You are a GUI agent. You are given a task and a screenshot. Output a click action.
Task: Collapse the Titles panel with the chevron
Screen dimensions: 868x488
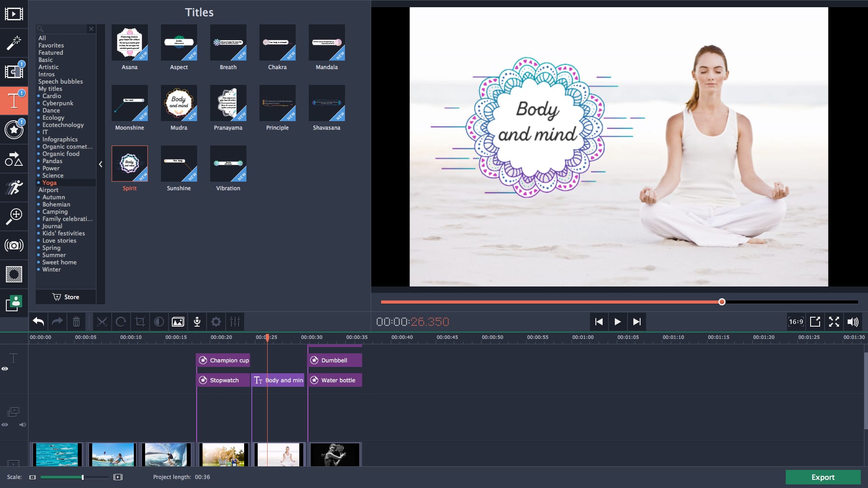pyautogui.click(x=101, y=164)
